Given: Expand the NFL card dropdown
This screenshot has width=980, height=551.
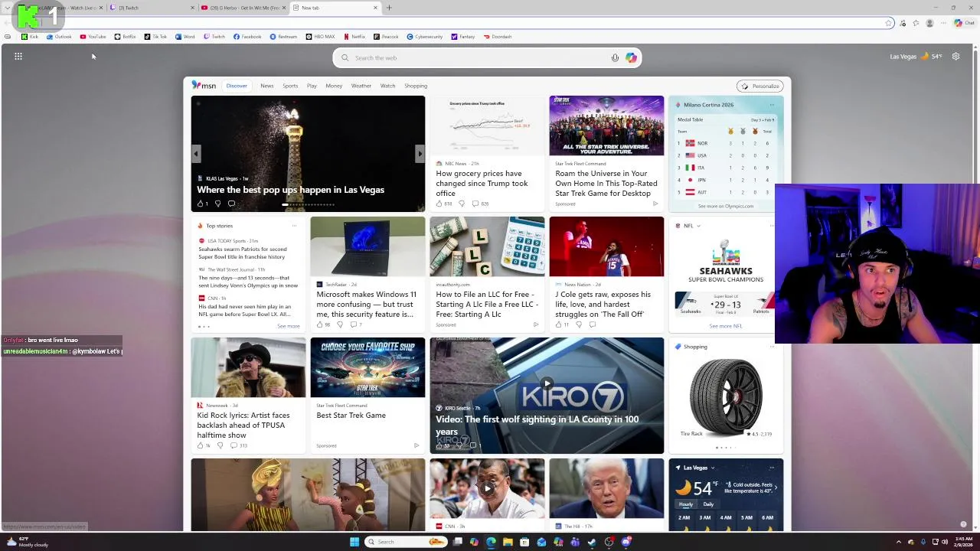Looking at the screenshot, I should 698,226.
